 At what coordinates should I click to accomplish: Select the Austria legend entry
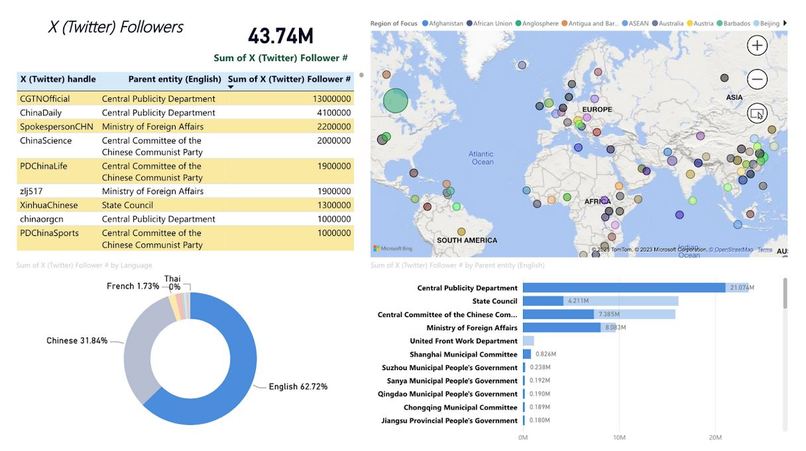pos(700,23)
